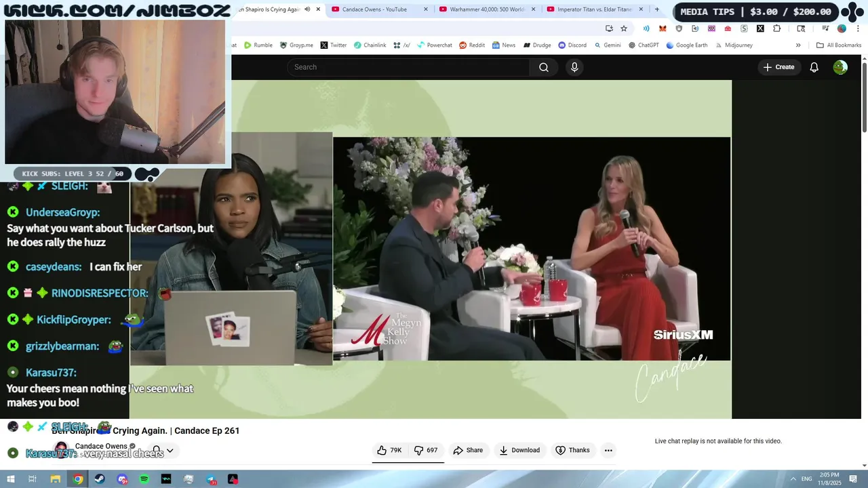Open more actions three-dot menu
The width and height of the screenshot is (868, 488).
tap(608, 450)
